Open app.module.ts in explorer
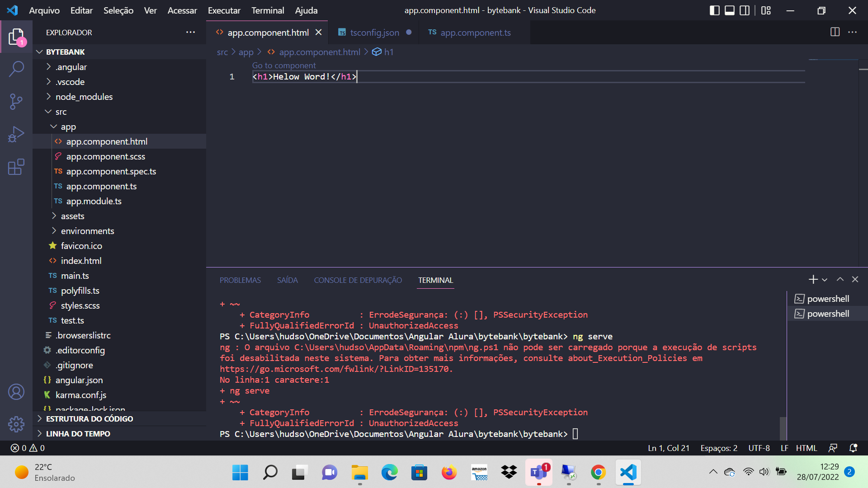The image size is (868, 488). point(119,201)
